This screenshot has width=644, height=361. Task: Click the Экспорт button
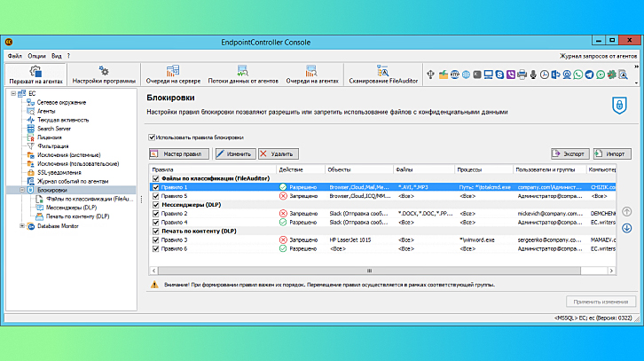point(569,153)
